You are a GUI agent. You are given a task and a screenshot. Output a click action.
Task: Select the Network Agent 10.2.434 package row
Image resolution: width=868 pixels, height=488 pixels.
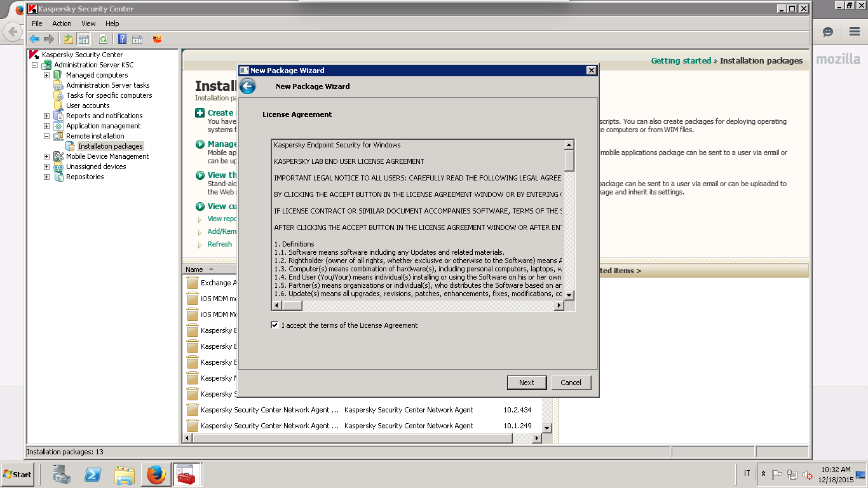(x=363, y=410)
